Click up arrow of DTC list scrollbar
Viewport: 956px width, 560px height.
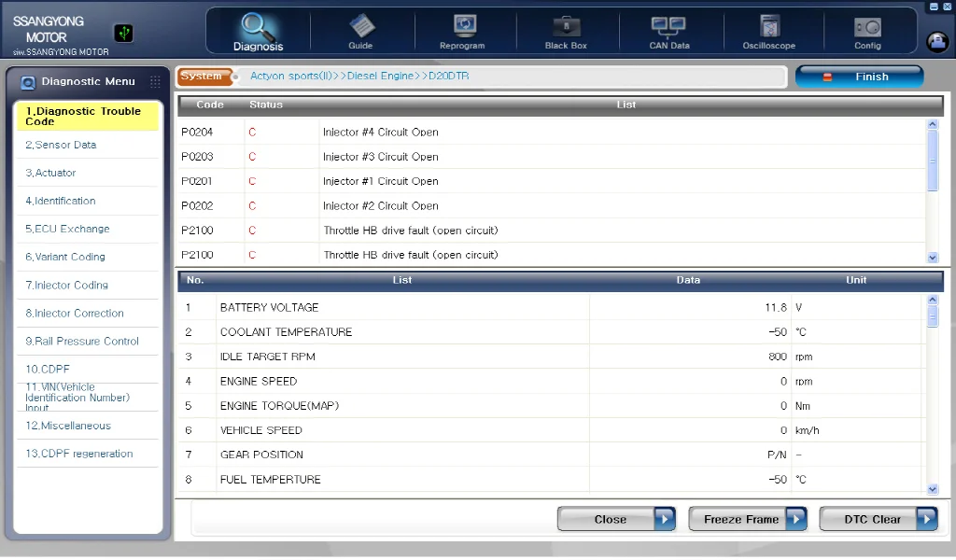[933, 124]
